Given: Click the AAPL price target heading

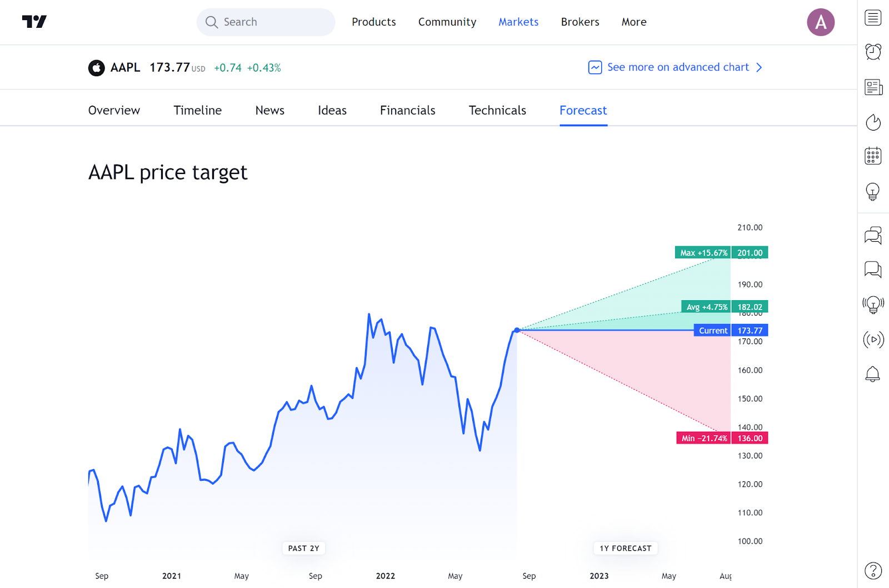Looking at the screenshot, I should (x=168, y=172).
